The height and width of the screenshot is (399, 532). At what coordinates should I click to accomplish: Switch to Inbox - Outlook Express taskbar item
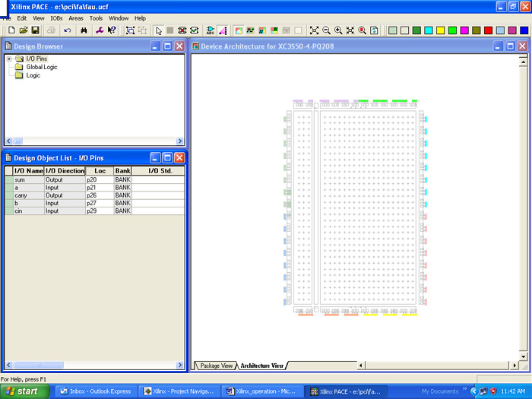pos(96,391)
